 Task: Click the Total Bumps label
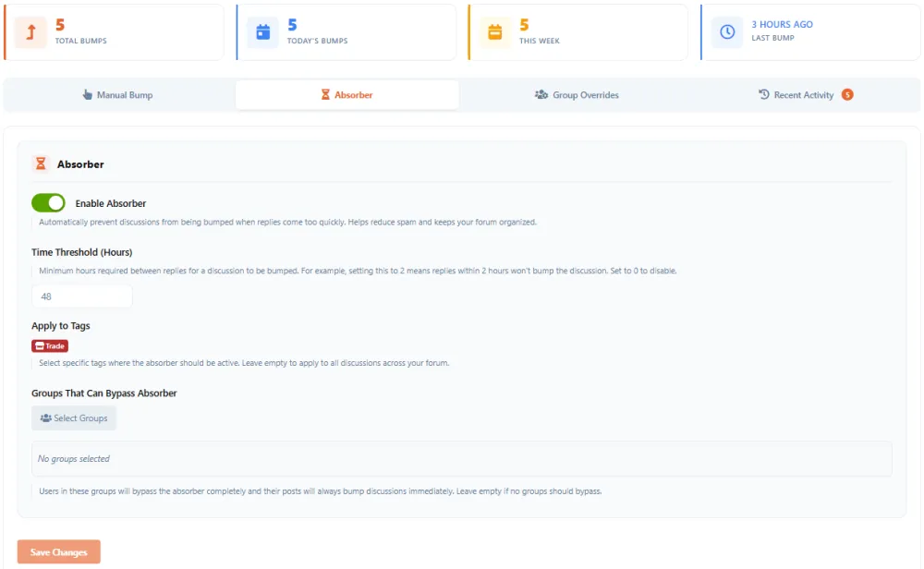[x=81, y=41]
